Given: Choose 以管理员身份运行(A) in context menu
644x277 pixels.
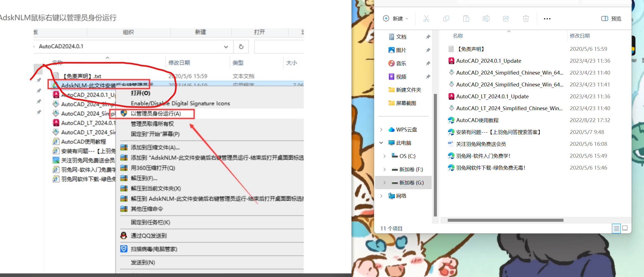Looking at the screenshot, I should tap(156, 114).
